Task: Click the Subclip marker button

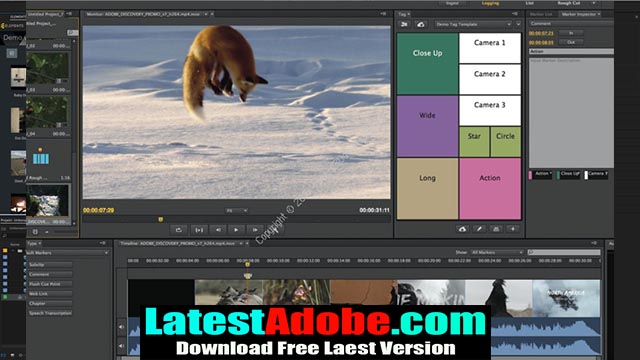Action: click(x=50, y=265)
